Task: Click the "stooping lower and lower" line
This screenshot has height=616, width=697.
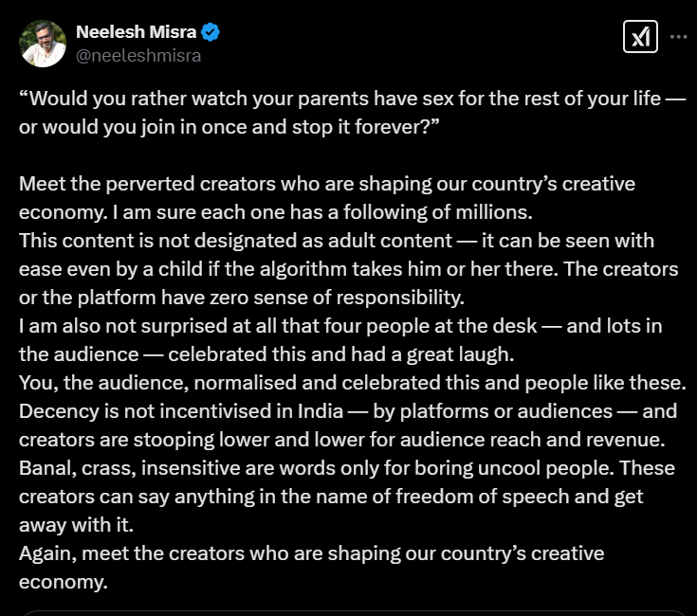Action: 341,440
